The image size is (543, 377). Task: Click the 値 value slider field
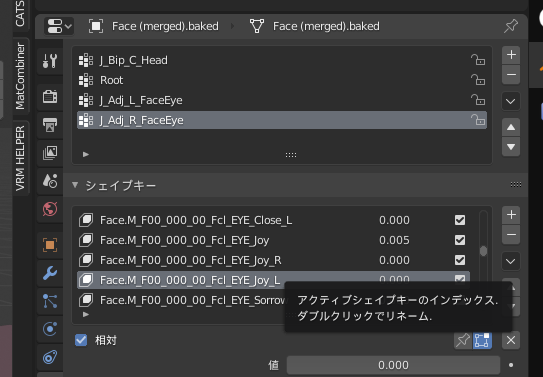tap(393, 365)
